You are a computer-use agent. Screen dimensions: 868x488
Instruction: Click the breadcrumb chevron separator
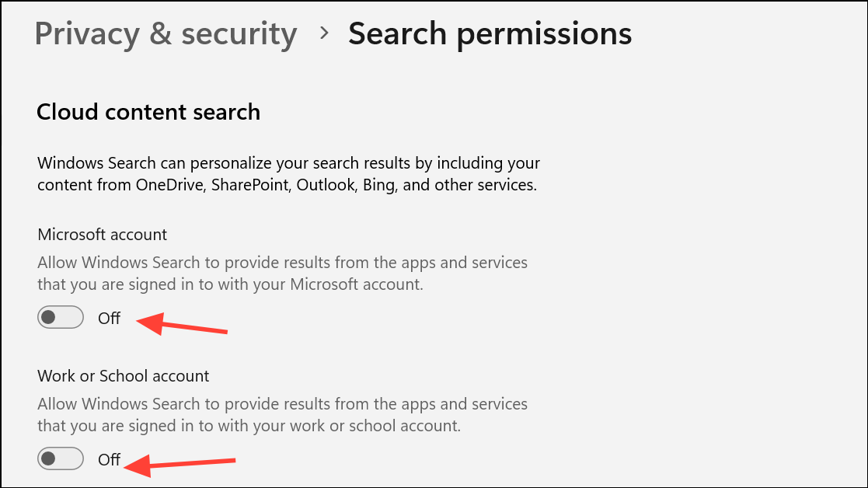324,34
